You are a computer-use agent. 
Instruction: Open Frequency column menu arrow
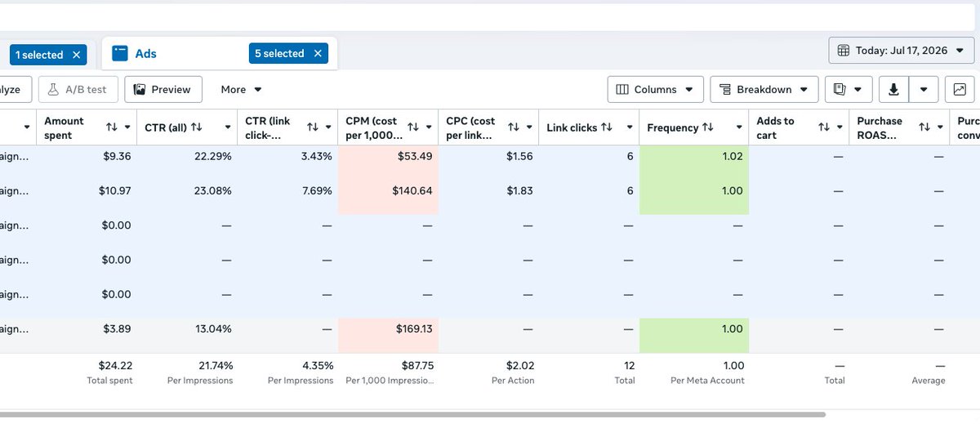(x=738, y=127)
